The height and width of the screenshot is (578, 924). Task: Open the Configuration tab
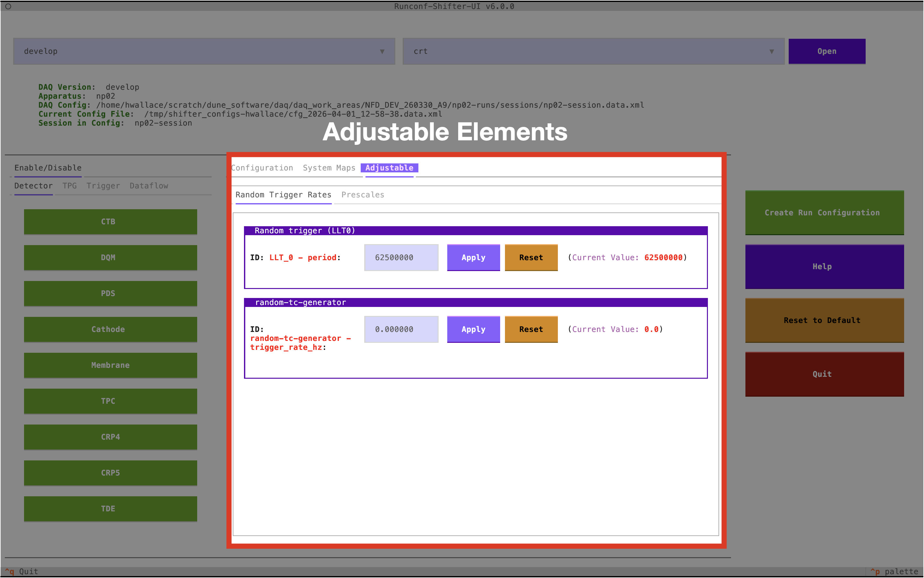coord(262,168)
